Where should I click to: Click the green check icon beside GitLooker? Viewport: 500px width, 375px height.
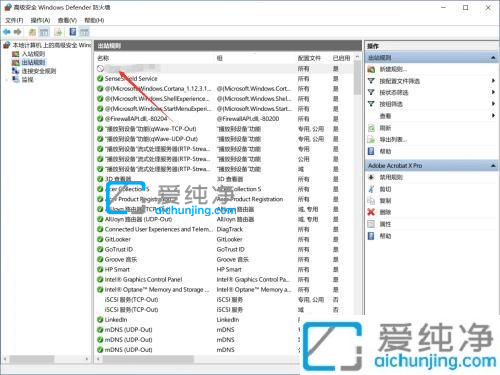100,239
